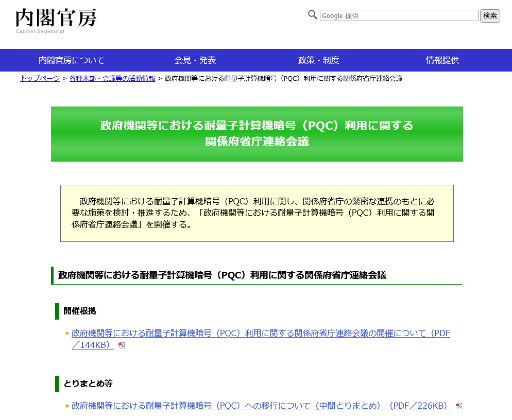Click the PDF icon after the 226KB link

(x=459, y=406)
